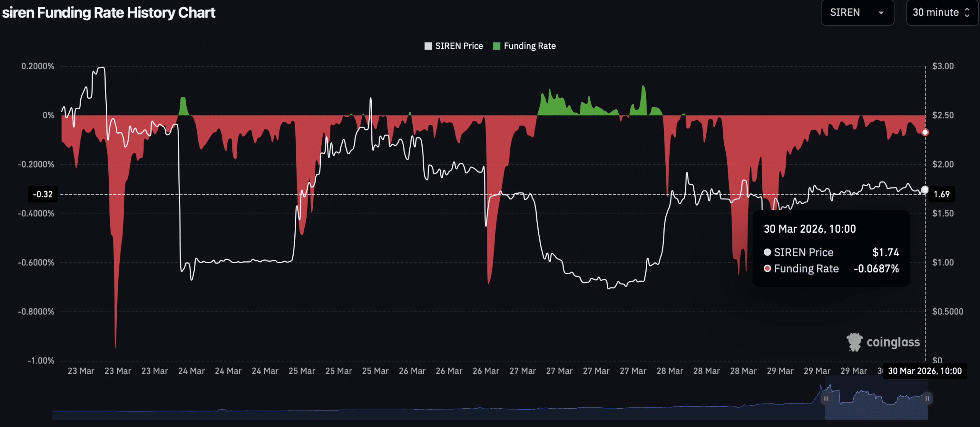The width and height of the screenshot is (980, 427).
Task: Click the 1.69 right axis price tag
Action: coord(941,194)
